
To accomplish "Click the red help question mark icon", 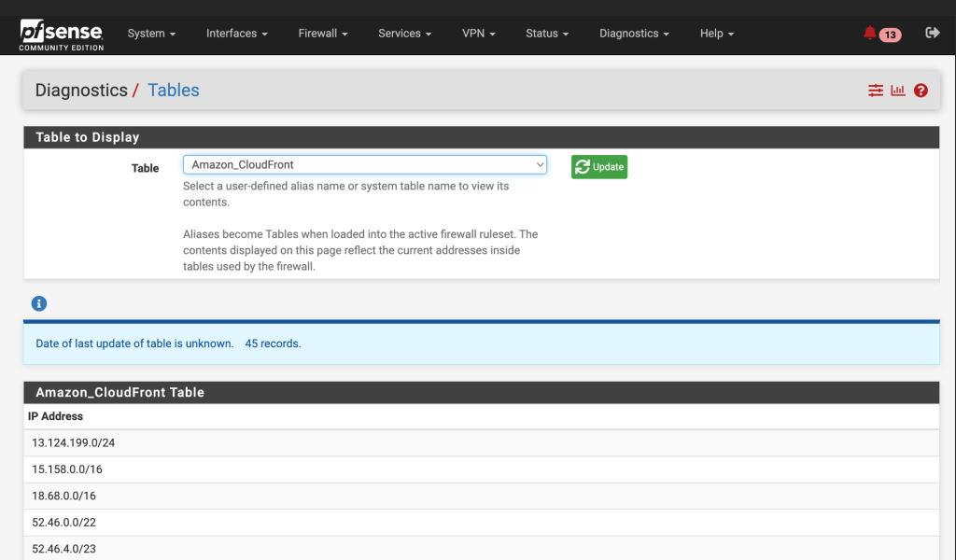I will pos(921,91).
